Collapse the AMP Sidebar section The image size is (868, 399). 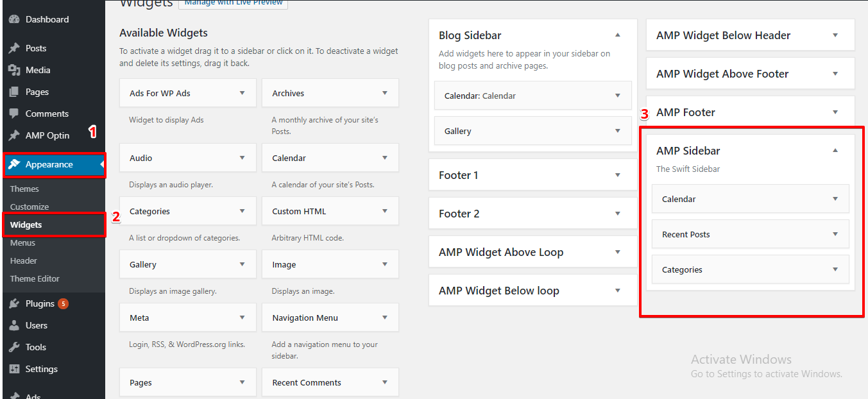pyautogui.click(x=835, y=150)
